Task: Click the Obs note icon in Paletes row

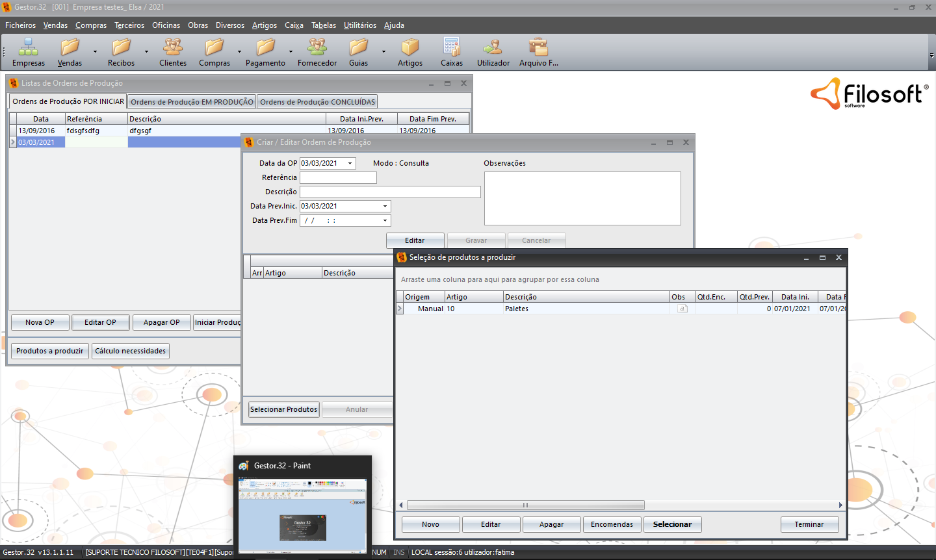Action: (x=682, y=309)
